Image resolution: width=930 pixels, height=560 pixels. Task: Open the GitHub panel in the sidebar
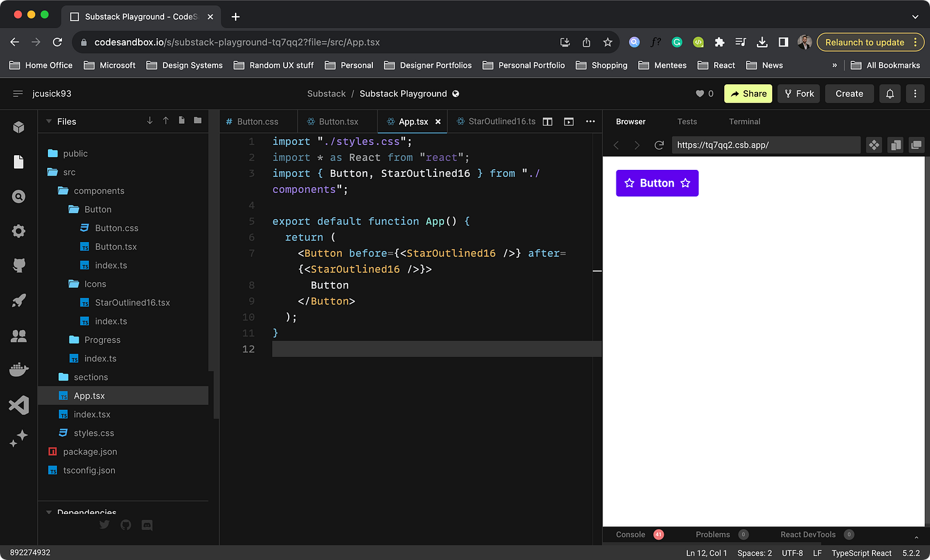19,265
